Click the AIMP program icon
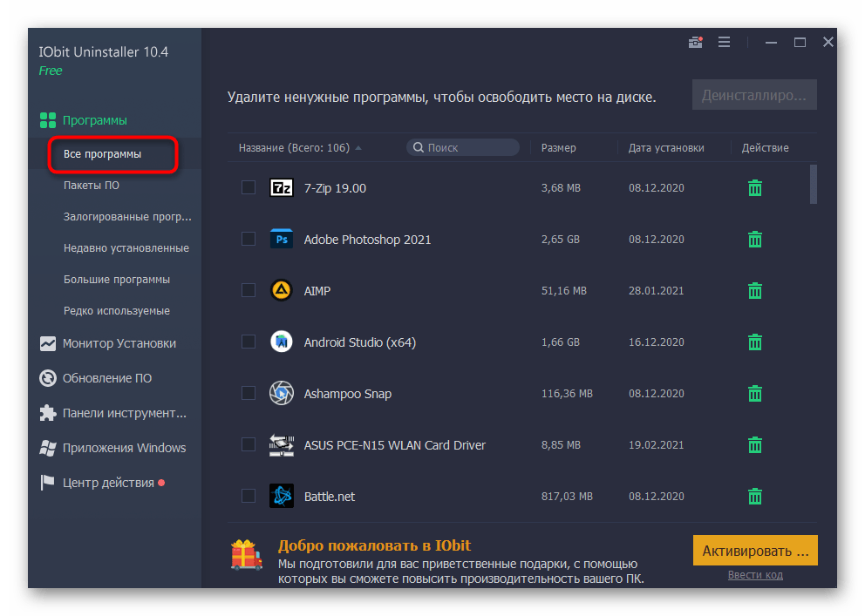This screenshot has width=865, height=616. tap(282, 290)
